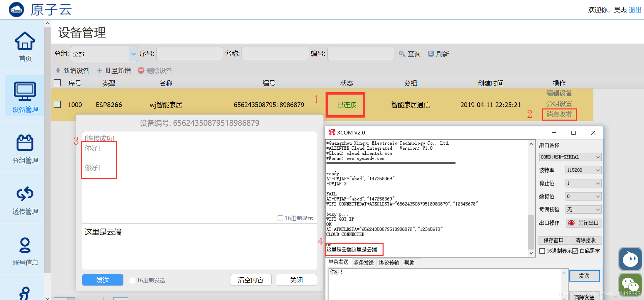The height and width of the screenshot is (300, 644).
Task: Click 清除接收 button
Action: pos(586,240)
